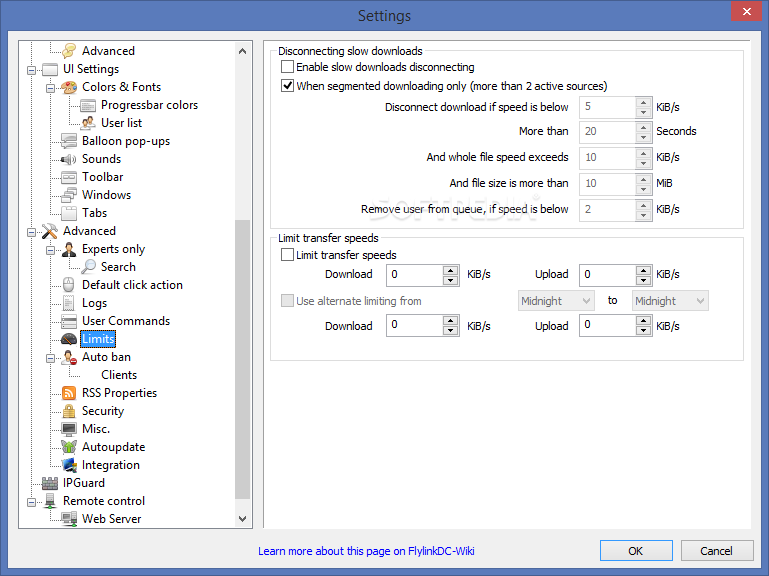Uncheck When segmented downloading only option
The height and width of the screenshot is (576, 769).
point(287,86)
